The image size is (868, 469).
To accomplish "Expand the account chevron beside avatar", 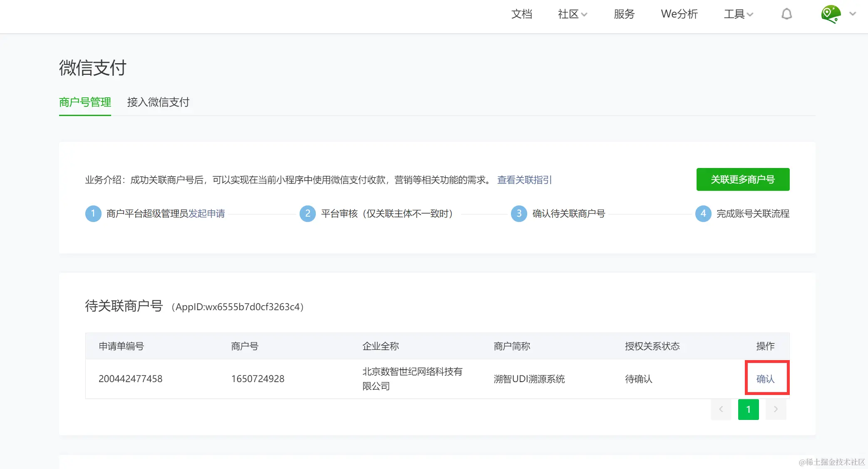I will point(853,14).
